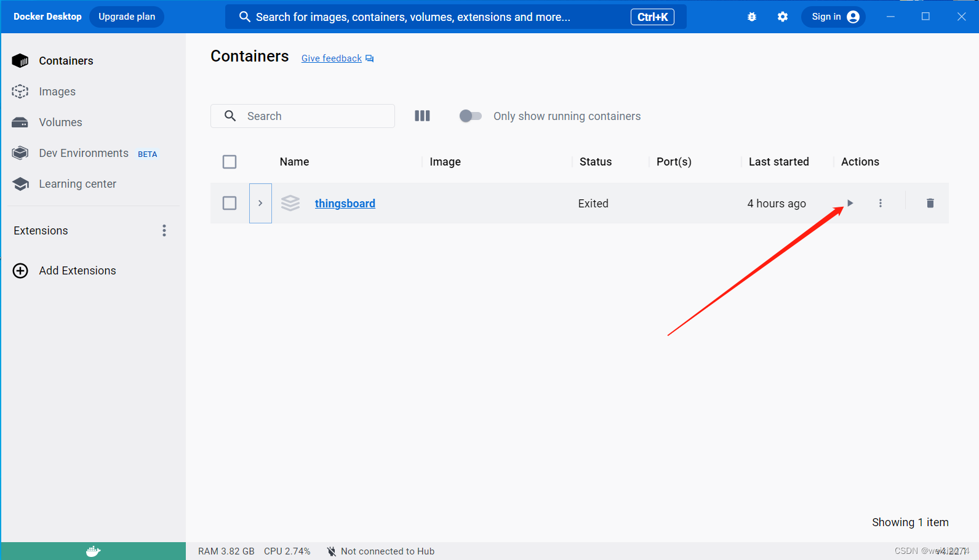The height and width of the screenshot is (560, 979).
Task: Open more actions menu for thingsboard
Action: point(881,203)
